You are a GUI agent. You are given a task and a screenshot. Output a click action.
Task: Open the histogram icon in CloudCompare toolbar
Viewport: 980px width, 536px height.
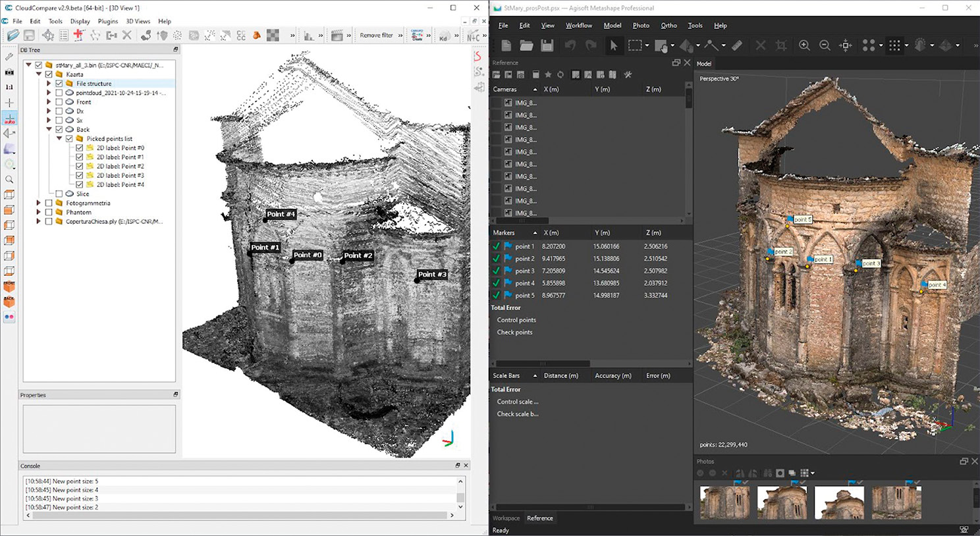[x=308, y=36]
